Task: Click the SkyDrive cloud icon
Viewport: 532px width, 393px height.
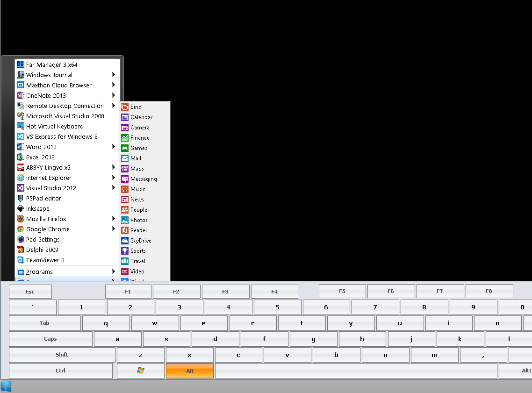Action: (125, 240)
